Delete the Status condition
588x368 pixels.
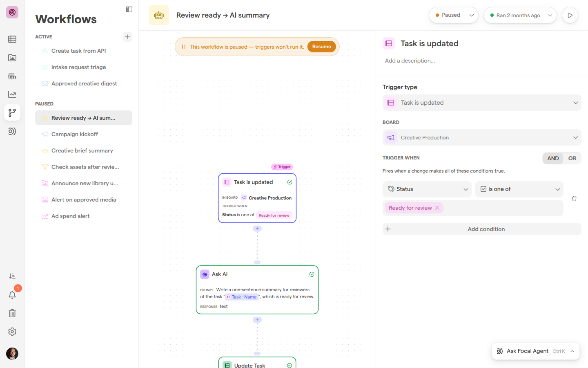tap(574, 199)
